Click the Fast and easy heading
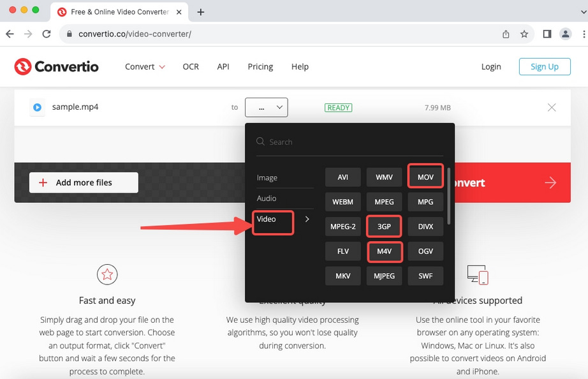This screenshot has width=588, height=379. point(107,301)
